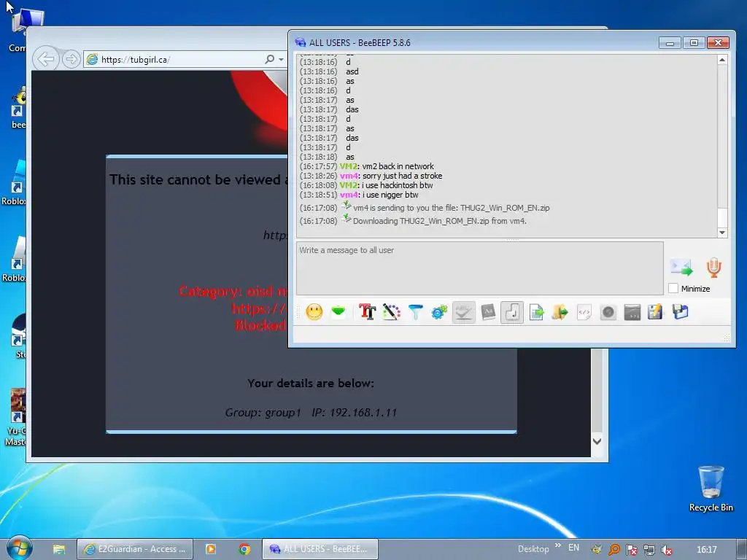Click the Internet Explorer forward arrow button
This screenshot has width=747, height=560.
pyautogui.click(x=71, y=59)
